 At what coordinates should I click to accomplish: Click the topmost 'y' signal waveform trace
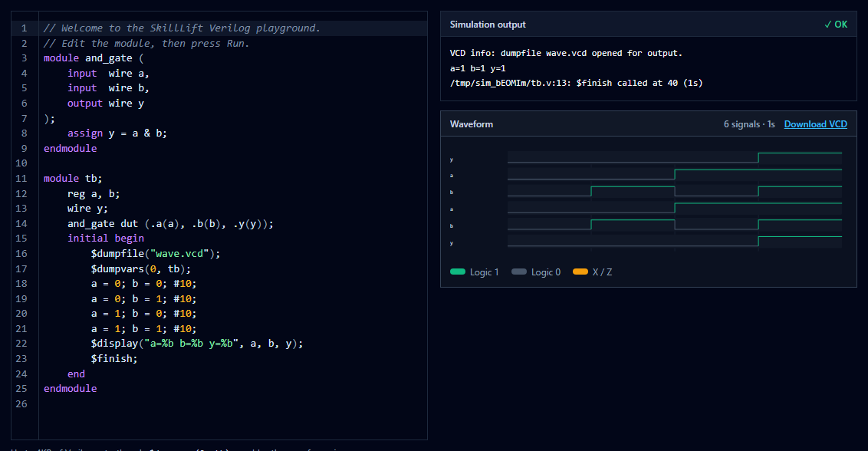[x=674, y=158]
